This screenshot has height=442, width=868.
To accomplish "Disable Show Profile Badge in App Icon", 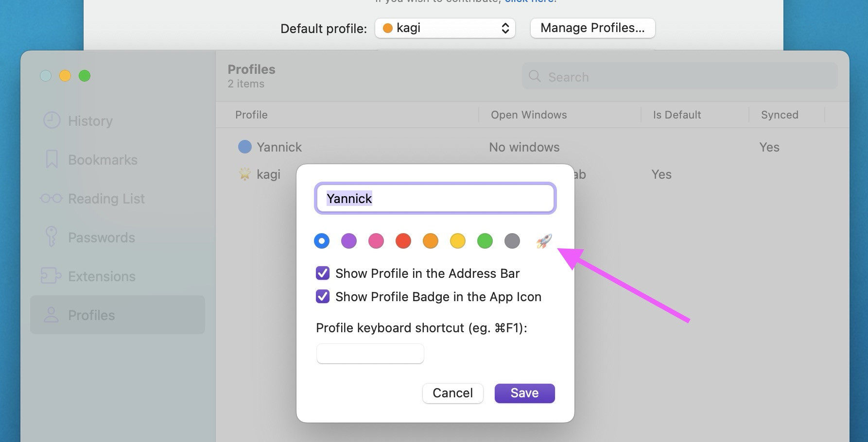I will tap(323, 297).
